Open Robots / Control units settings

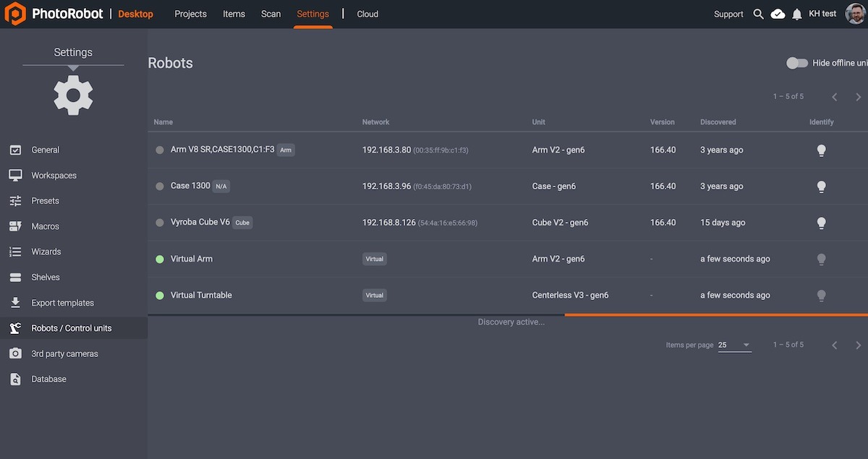[72, 328]
